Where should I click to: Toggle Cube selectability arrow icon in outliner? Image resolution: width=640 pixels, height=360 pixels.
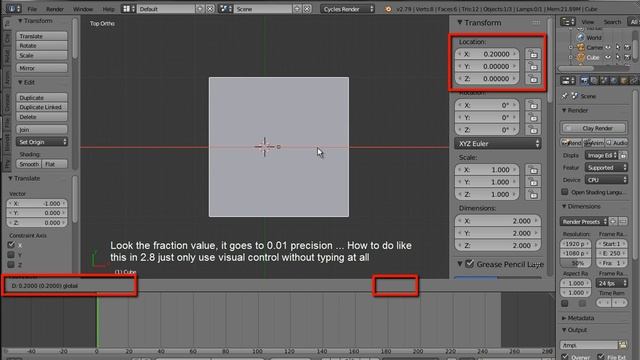pos(618,58)
